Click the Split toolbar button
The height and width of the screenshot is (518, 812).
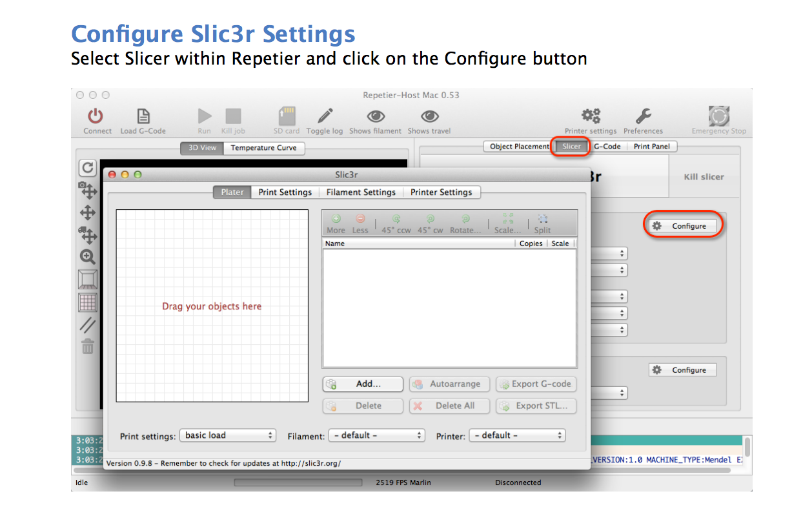pyautogui.click(x=542, y=224)
